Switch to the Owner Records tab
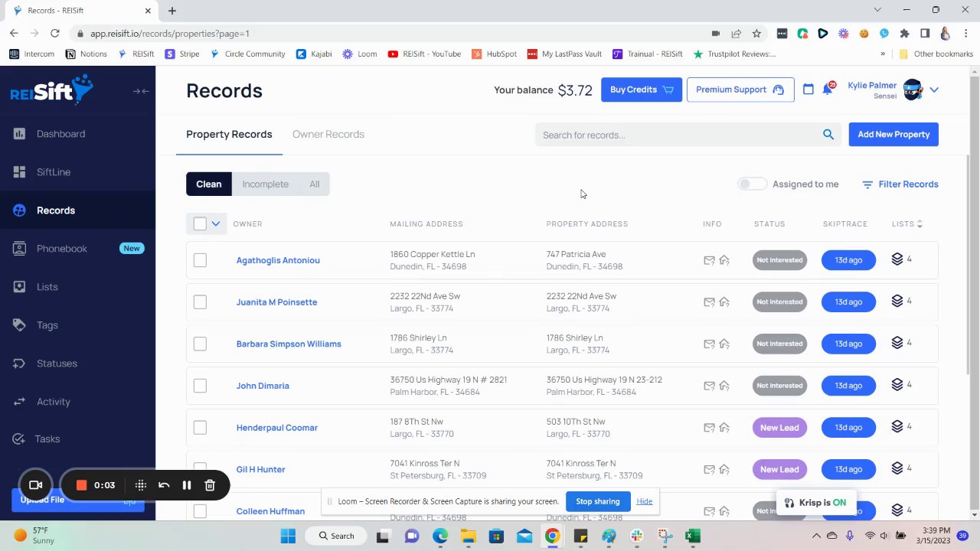The image size is (980, 551). point(328,134)
